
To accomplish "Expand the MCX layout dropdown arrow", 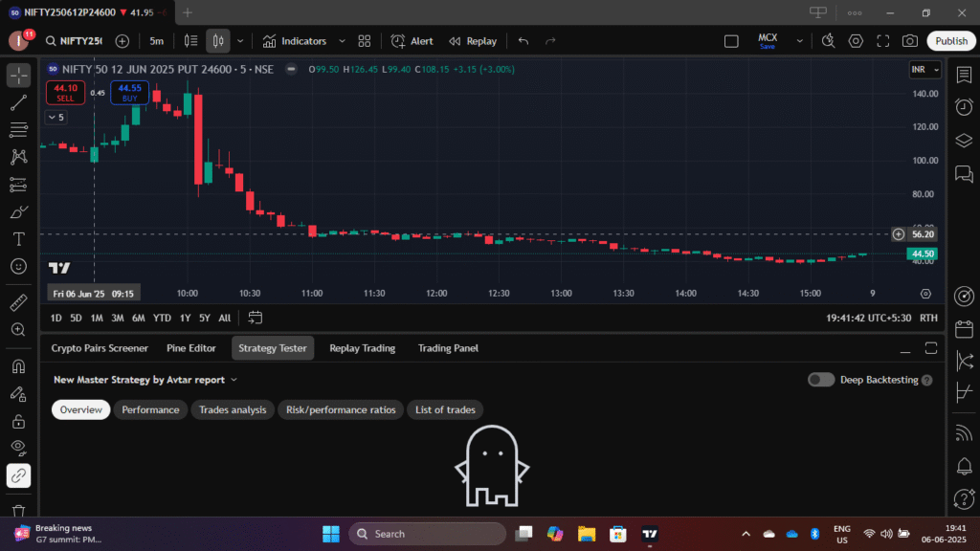I will (799, 41).
